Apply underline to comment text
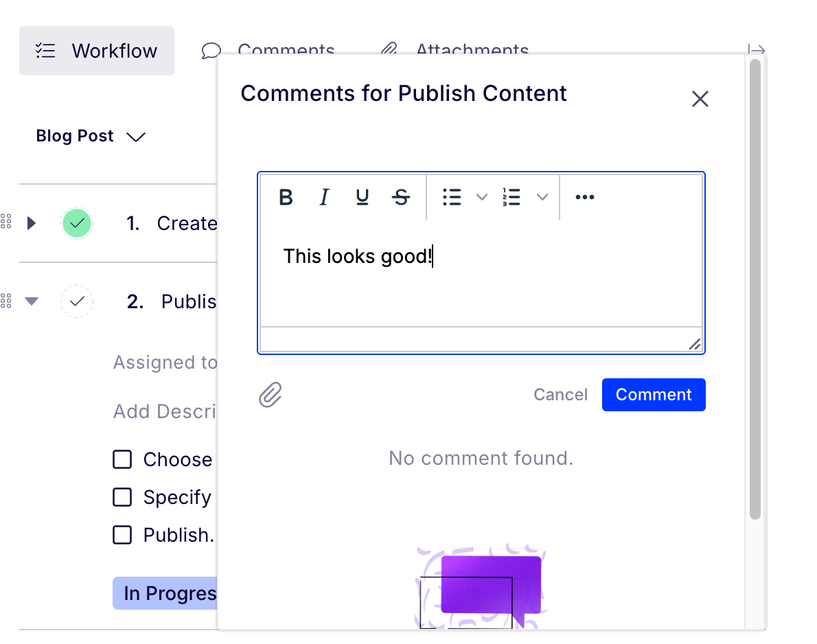The image size is (817, 644). pyautogui.click(x=363, y=198)
